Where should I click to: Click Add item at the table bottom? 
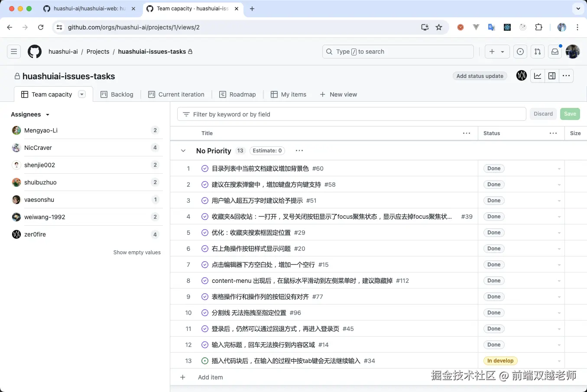tap(210, 377)
